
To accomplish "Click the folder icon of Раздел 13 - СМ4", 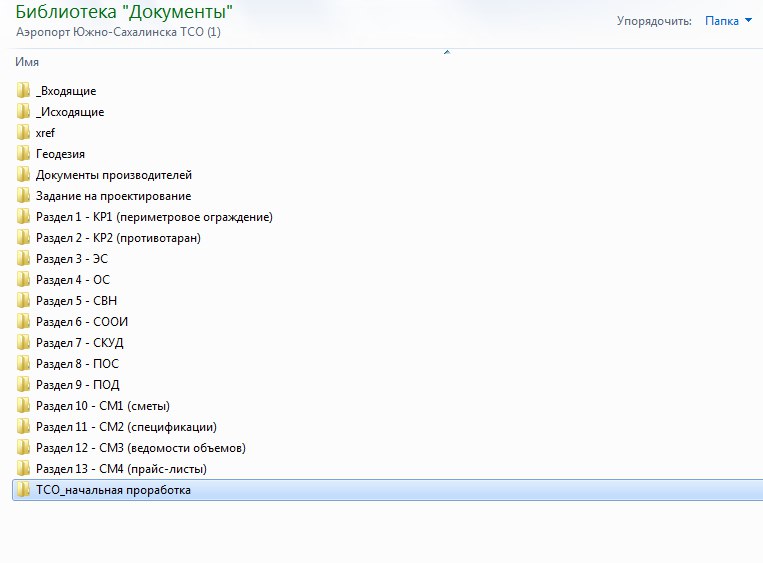I will (23, 469).
